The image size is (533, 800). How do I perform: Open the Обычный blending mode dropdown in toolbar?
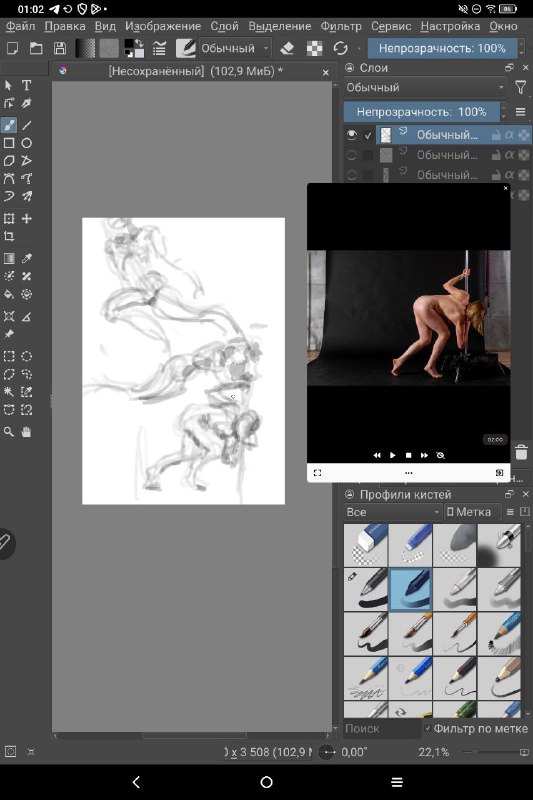tap(235, 48)
